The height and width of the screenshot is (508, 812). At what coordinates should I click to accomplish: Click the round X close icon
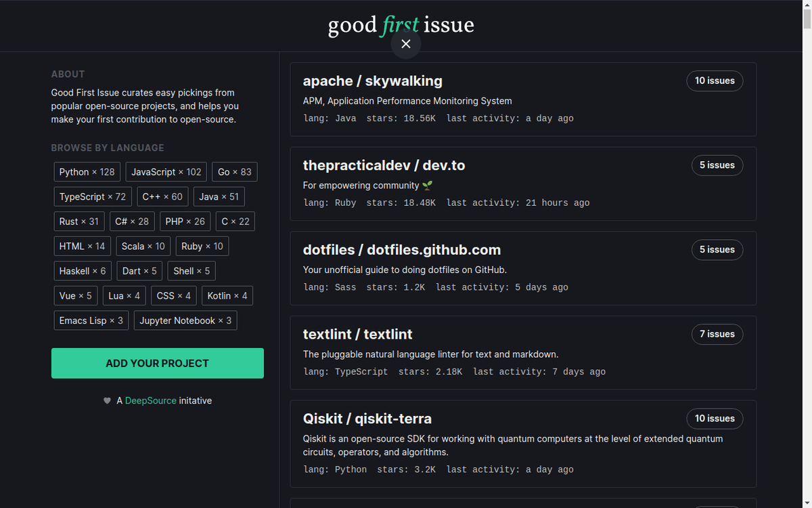pos(406,44)
